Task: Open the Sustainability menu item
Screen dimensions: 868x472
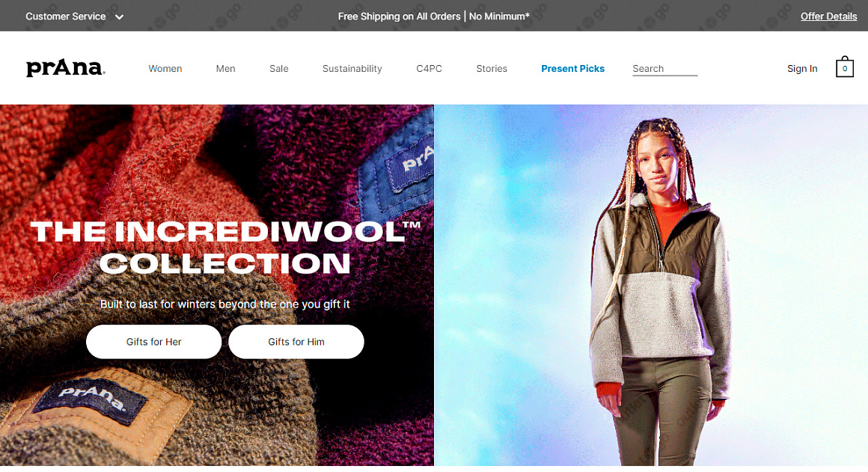Action: coord(352,69)
